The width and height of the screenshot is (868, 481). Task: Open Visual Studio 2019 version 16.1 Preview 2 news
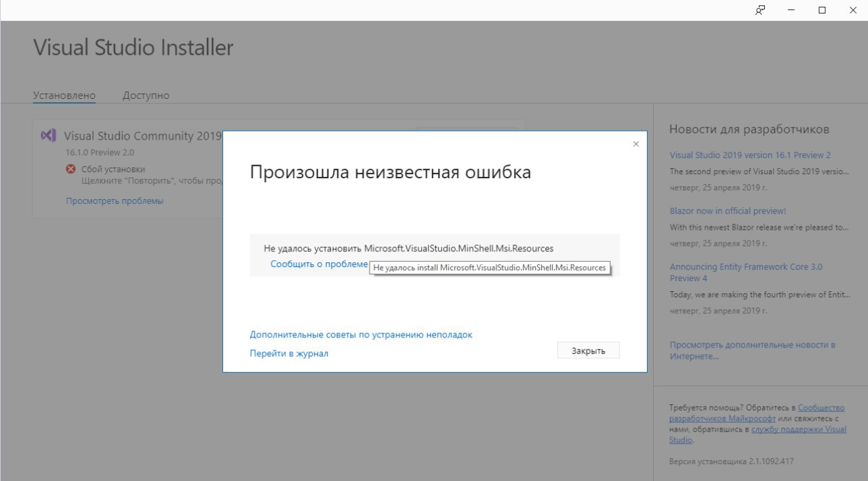point(750,155)
